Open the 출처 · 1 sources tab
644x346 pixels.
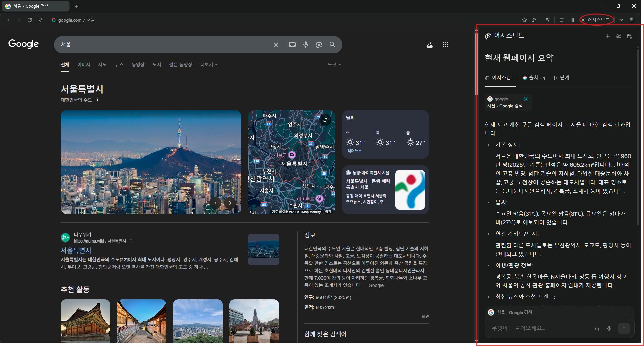coord(534,78)
